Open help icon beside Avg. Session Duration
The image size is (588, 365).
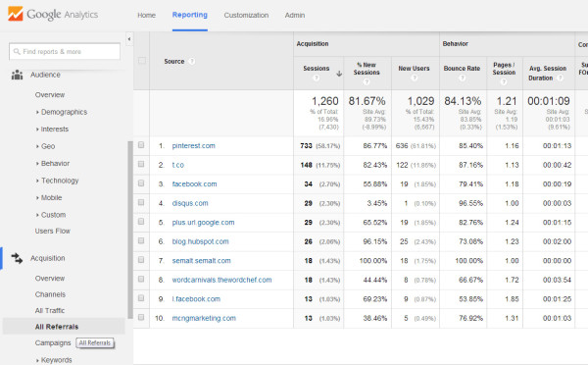(560, 78)
